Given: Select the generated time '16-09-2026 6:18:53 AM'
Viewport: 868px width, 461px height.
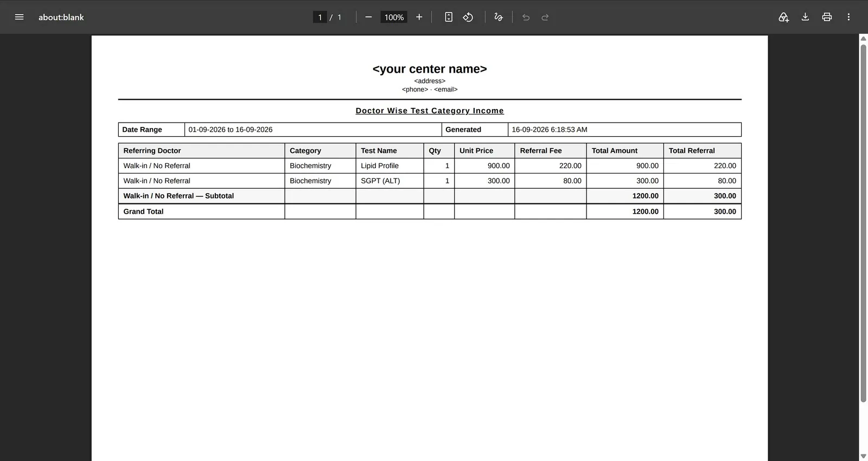Looking at the screenshot, I should click(x=550, y=130).
